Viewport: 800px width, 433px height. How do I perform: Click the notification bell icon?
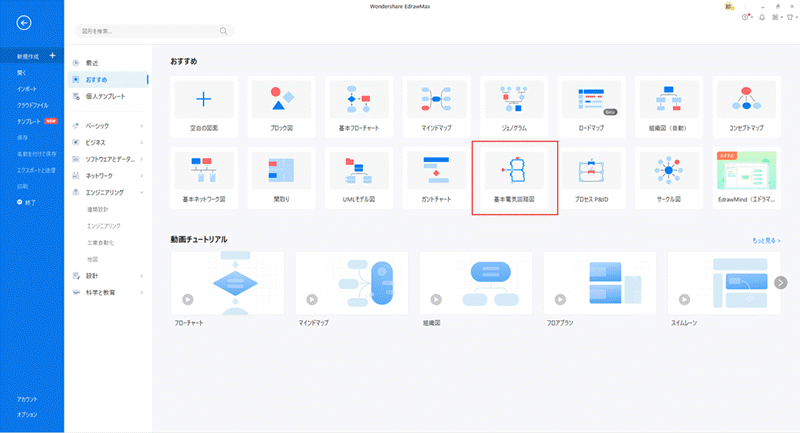[762, 18]
